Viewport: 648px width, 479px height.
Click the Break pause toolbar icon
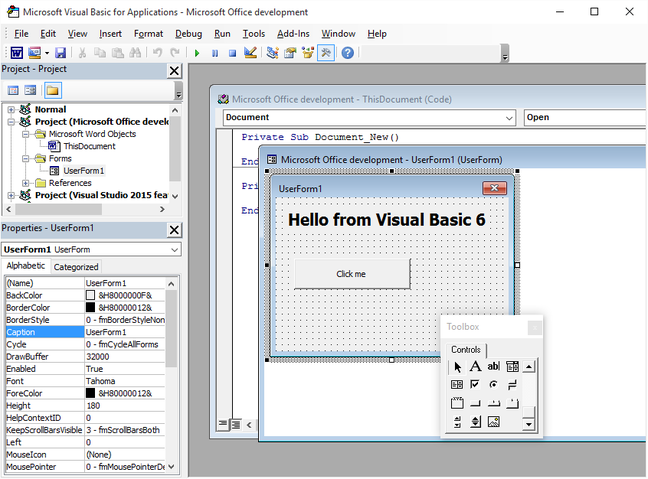pyautogui.click(x=215, y=53)
